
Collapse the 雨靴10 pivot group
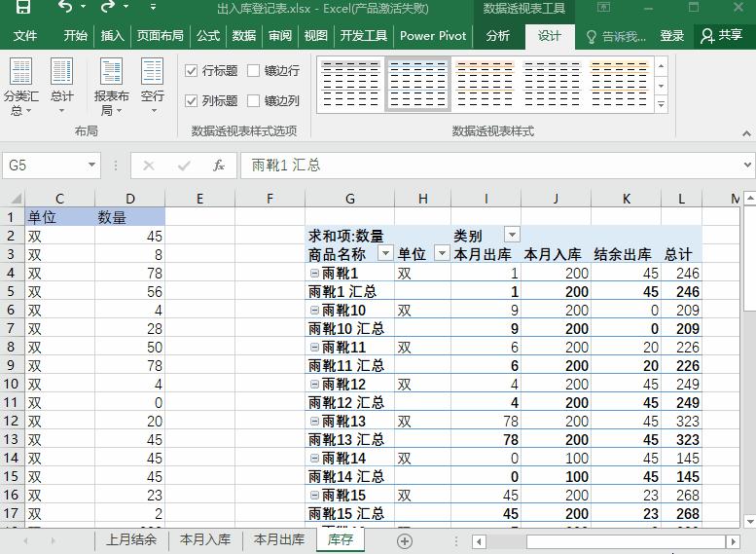click(314, 311)
